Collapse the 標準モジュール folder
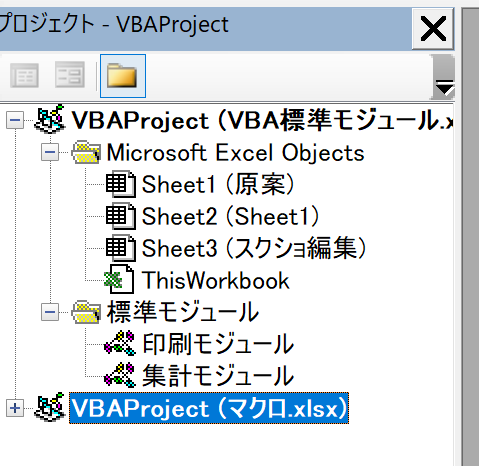This screenshot has height=466, width=479. point(50,312)
